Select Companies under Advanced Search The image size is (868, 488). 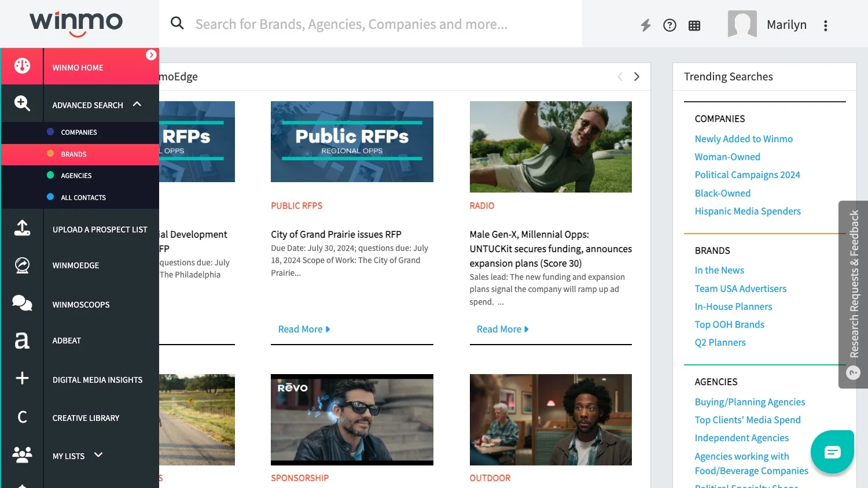tap(79, 132)
